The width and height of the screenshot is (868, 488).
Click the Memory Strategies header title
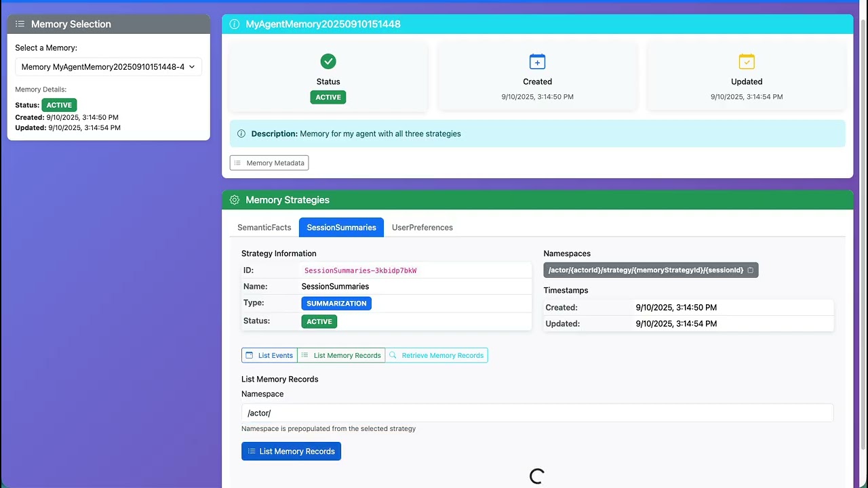tap(288, 200)
